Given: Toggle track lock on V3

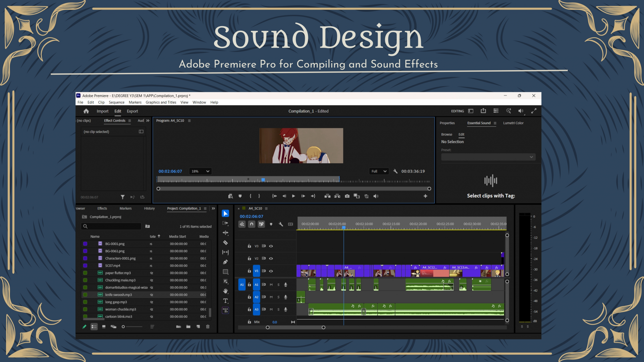Looking at the screenshot, I should pos(249,246).
